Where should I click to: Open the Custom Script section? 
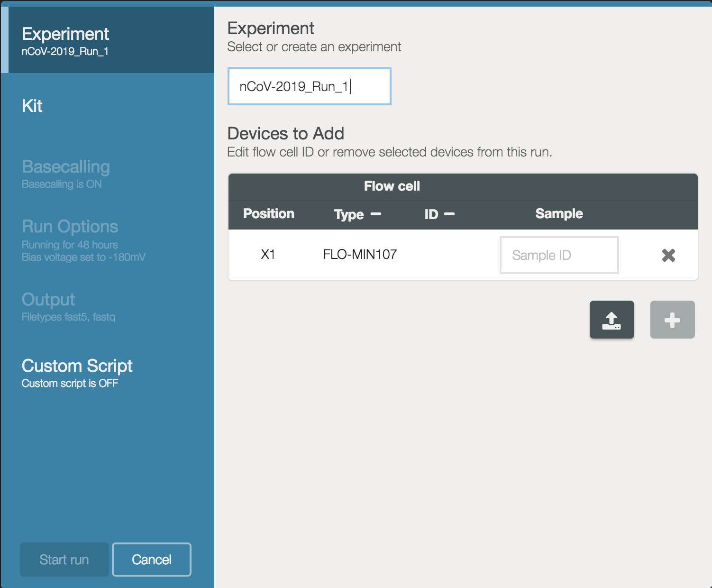[77, 372]
